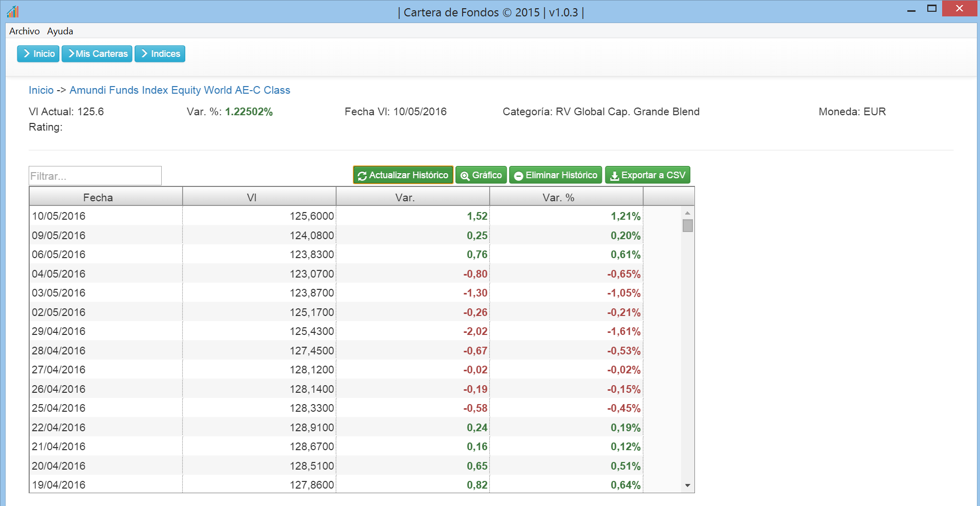980x506 pixels.
Task: Open the Ayuda menu
Action: point(60,31)
